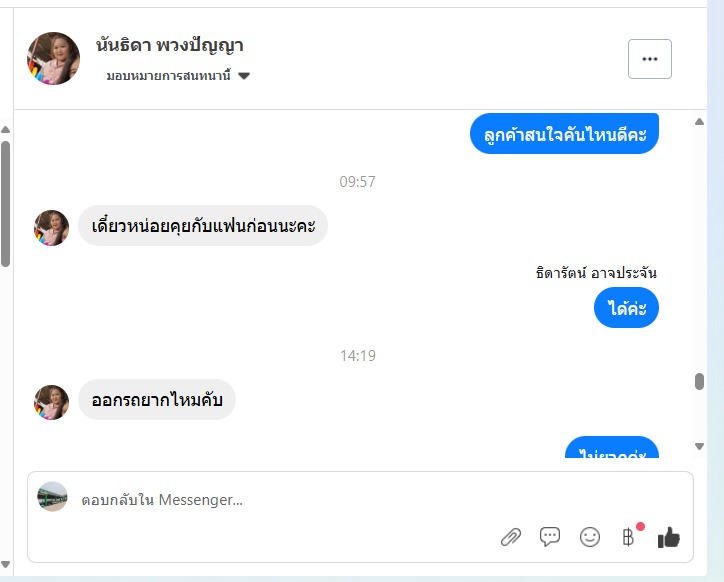
Task: Click left panel scrollbar up arrow
Action: coord(6,130)
